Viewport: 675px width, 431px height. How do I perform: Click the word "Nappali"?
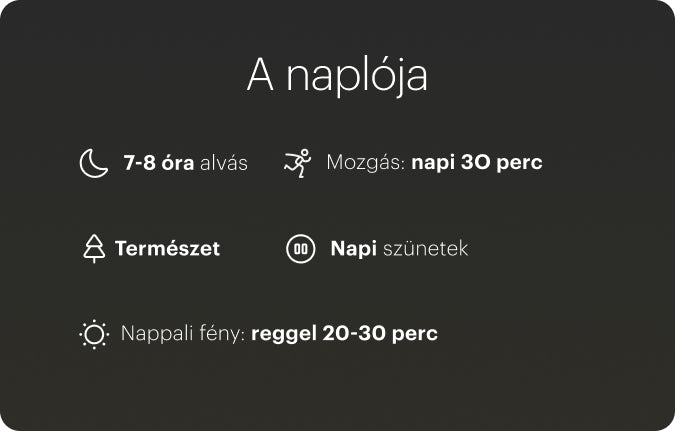pos(155,334)
